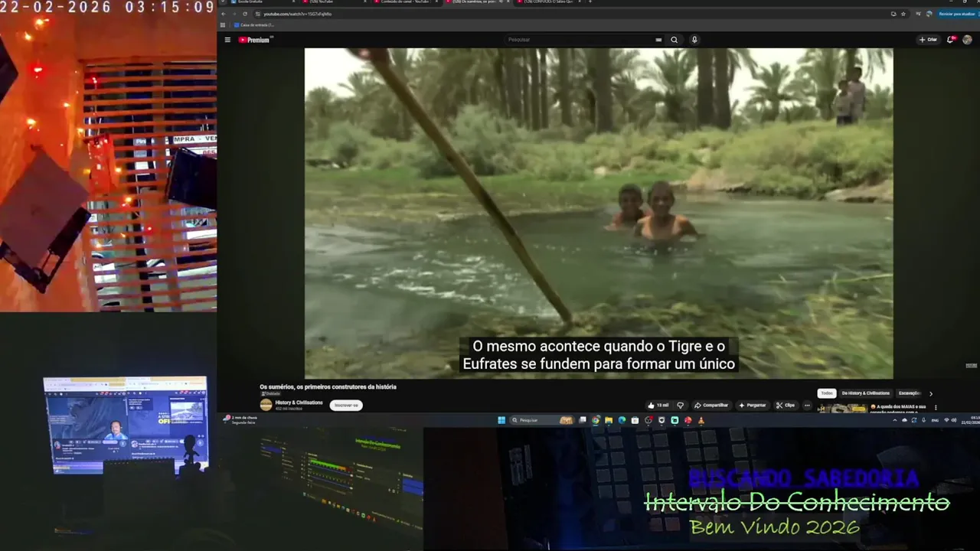
Task: Open the three-dot more actions menu
Action: coord(807,405)
